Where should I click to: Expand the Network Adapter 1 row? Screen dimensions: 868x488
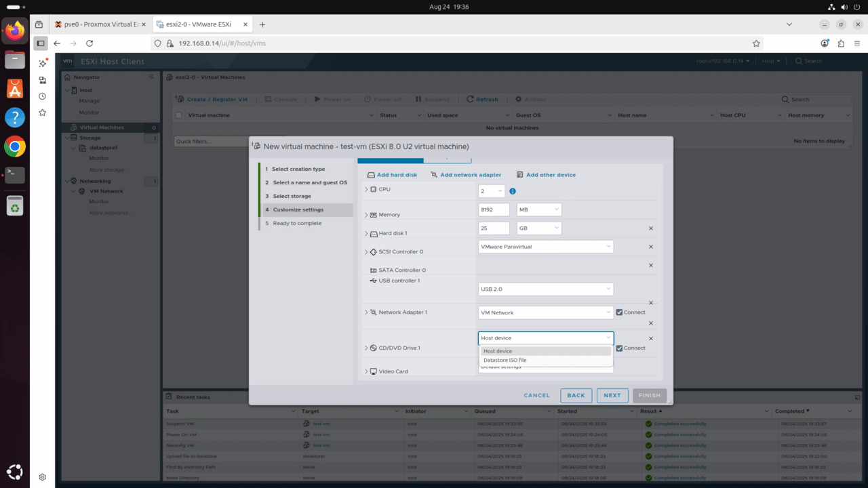(x=367, y=312)
